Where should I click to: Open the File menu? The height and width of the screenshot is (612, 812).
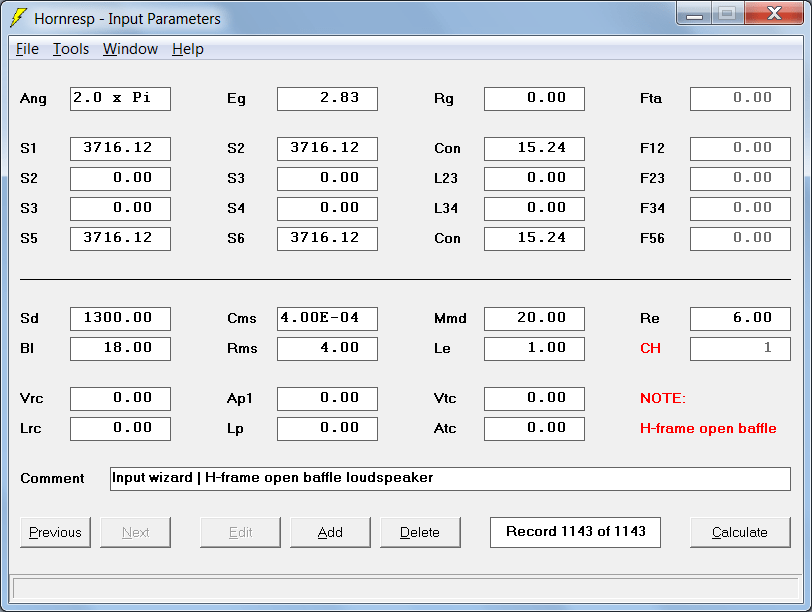click(x=27, y=49)
